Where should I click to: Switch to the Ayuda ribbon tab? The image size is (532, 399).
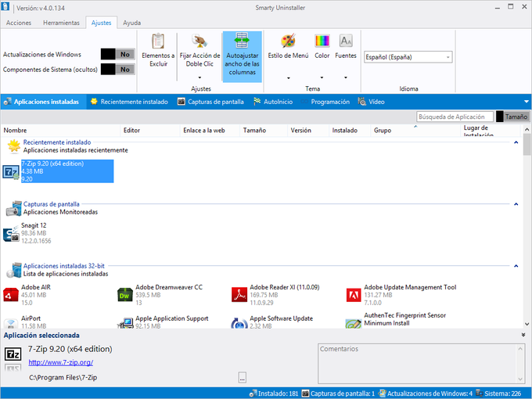[131, 23]
